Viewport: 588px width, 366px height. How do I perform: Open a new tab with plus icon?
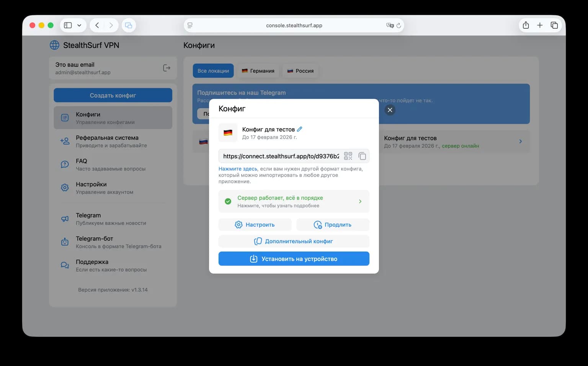point(540,25)
